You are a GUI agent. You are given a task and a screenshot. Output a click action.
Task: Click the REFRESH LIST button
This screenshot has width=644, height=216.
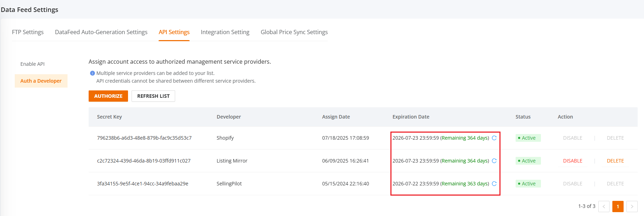pos(153,96)
